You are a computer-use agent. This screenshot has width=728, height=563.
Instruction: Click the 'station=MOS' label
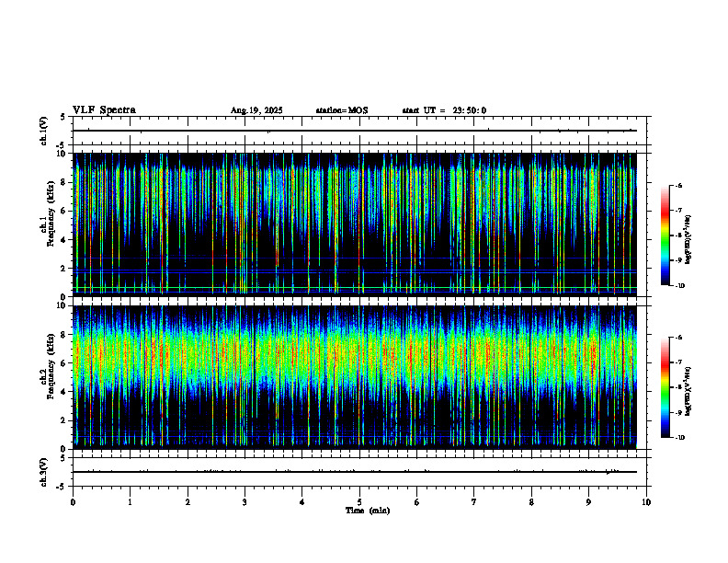coord(342,110)
